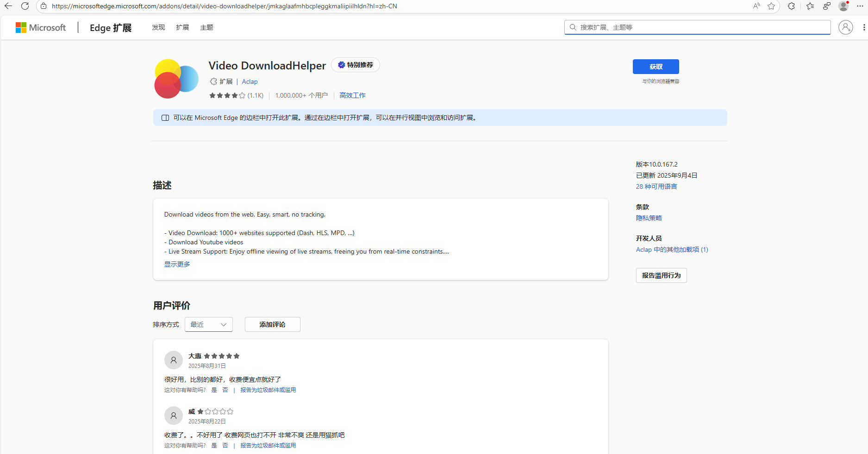
Task: Open the 最近 sort dropdown
Action: tap(209, 324)
